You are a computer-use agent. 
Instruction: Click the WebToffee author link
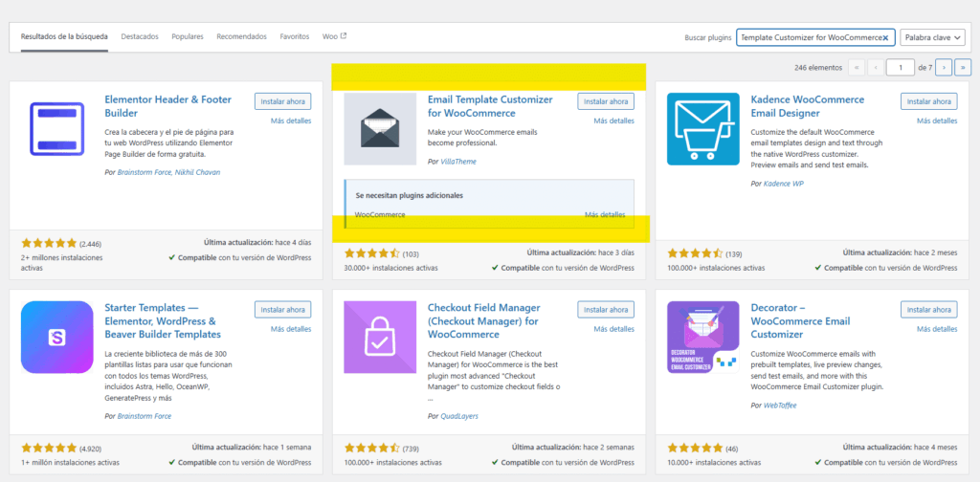pyautogui.click(x=780, y=405)
